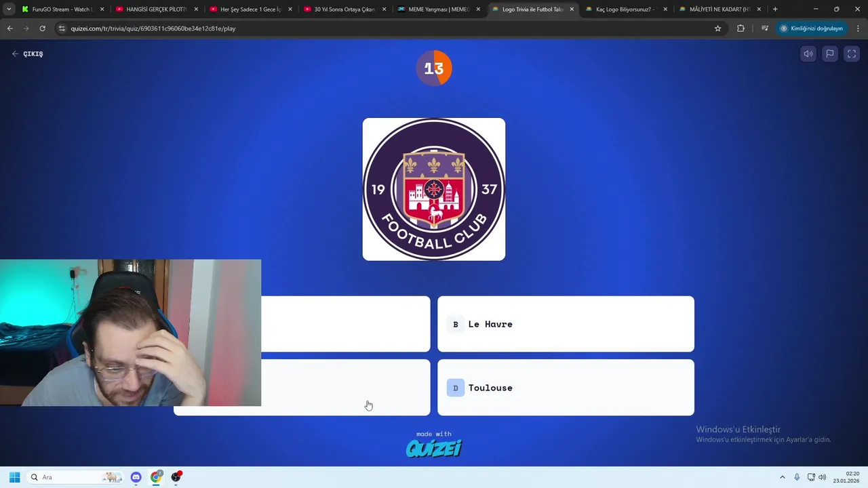Screen dimensions: 868x488
Task: Open the OBS app in the taskbar
Action: (176, 477)
